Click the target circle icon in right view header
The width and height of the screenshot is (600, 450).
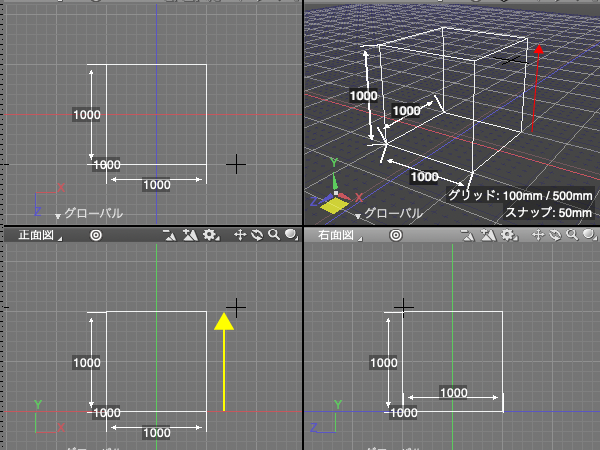(396, 235)
